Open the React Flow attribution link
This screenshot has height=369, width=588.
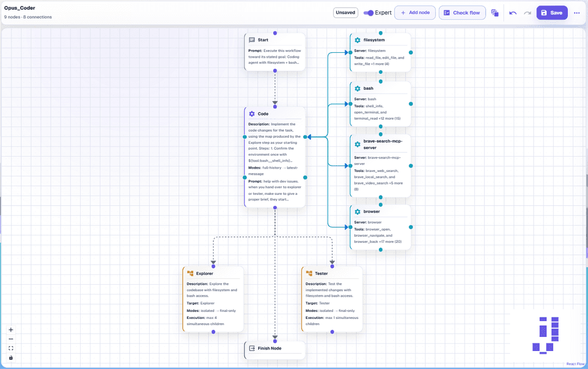click(x=575, y=364)
